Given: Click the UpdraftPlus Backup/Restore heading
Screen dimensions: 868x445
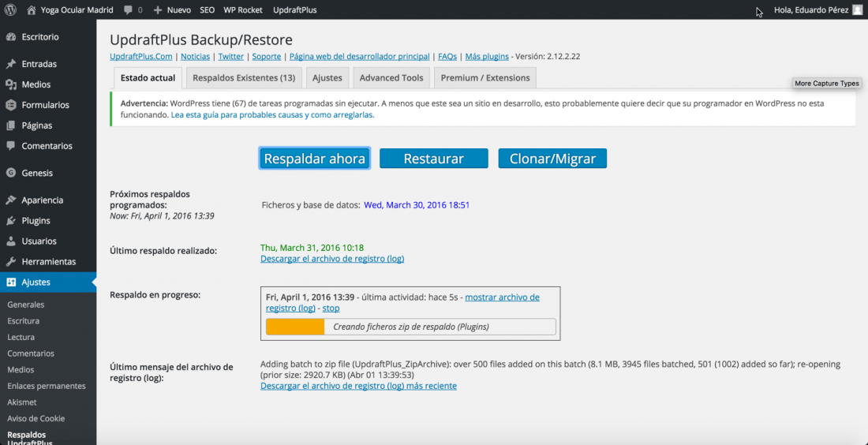Looking at the screenshot, I should 201,40.
